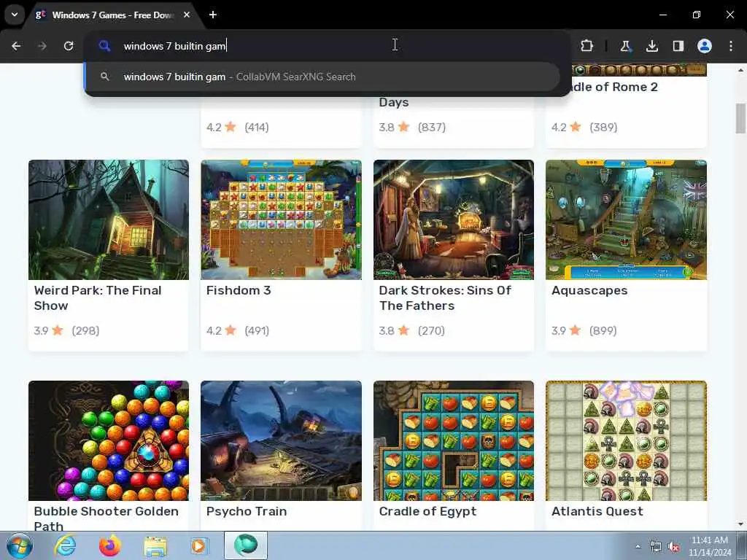Click the 'Fishdom 3' title link

point(239,290)
